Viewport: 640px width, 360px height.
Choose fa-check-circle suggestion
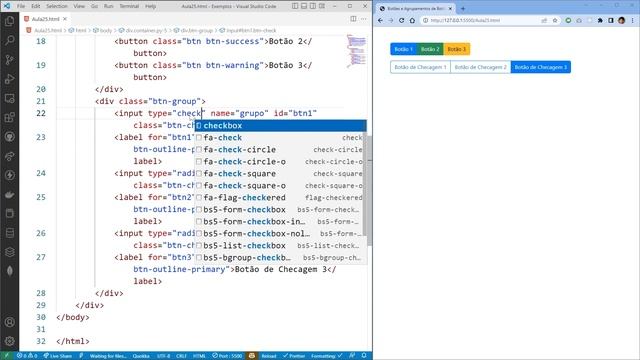280,149
